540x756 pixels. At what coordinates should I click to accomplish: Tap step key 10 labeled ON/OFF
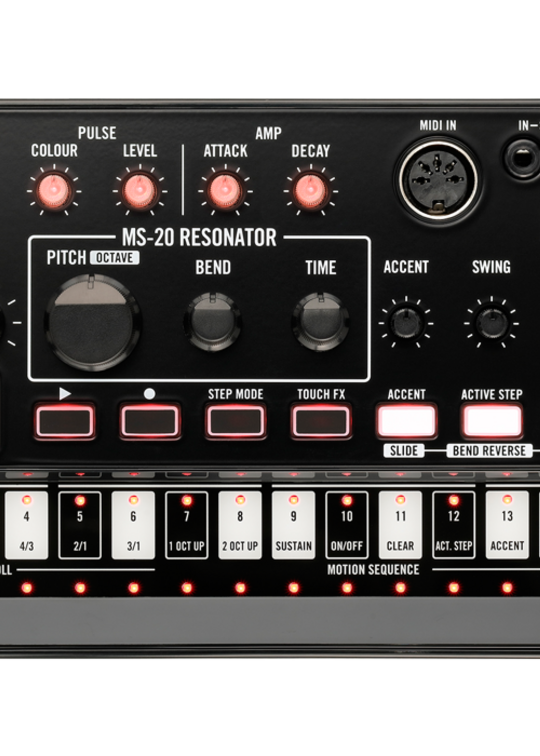[347, 525]
